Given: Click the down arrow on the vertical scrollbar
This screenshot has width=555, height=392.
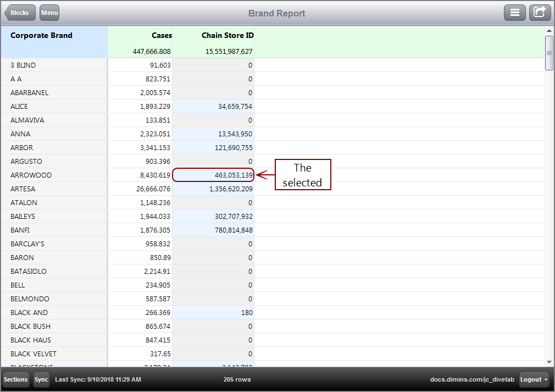Looking at the screenshot, I should [x=549, y=362].
